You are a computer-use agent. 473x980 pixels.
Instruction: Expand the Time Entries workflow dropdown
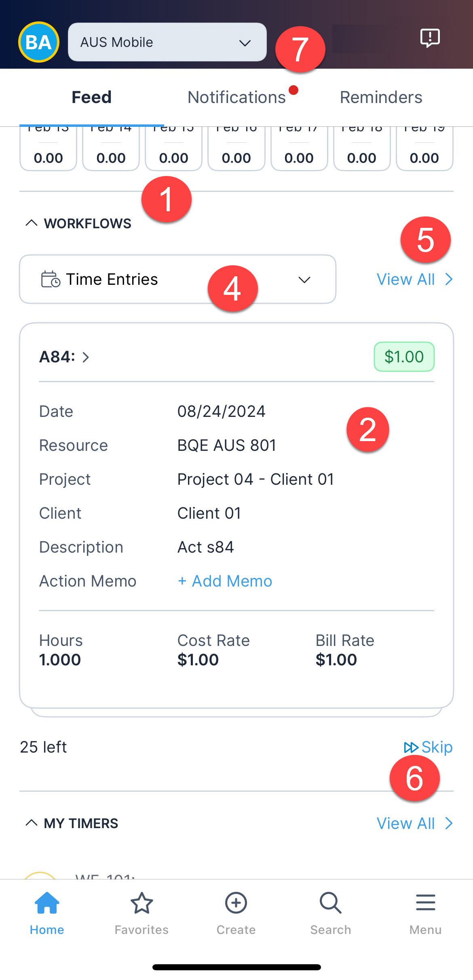(x=177, y=279)
